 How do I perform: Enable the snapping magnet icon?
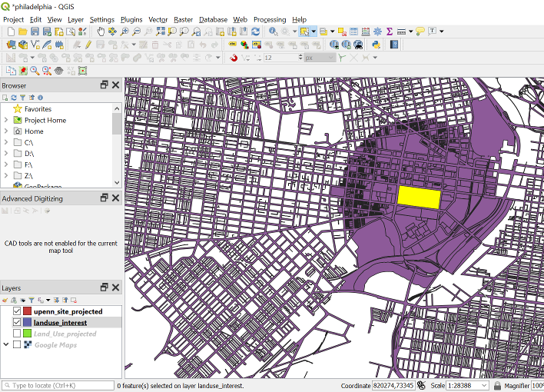click(x=234, y=58)
